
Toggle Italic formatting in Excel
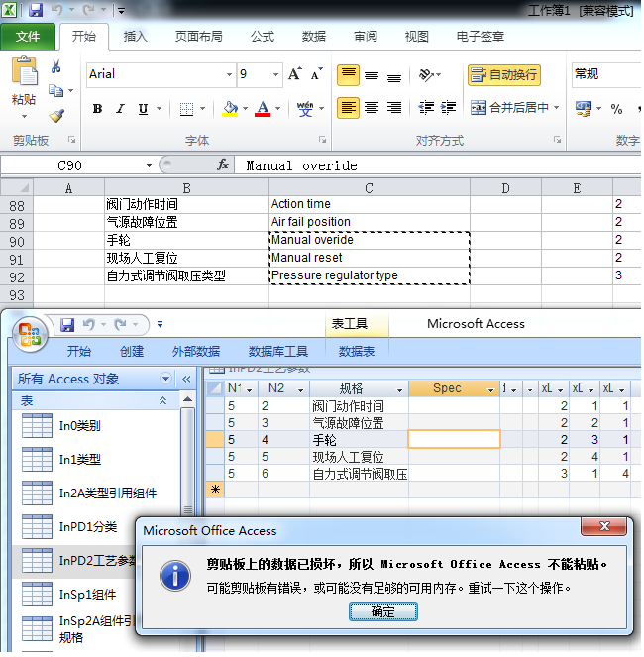coord(120,109)
